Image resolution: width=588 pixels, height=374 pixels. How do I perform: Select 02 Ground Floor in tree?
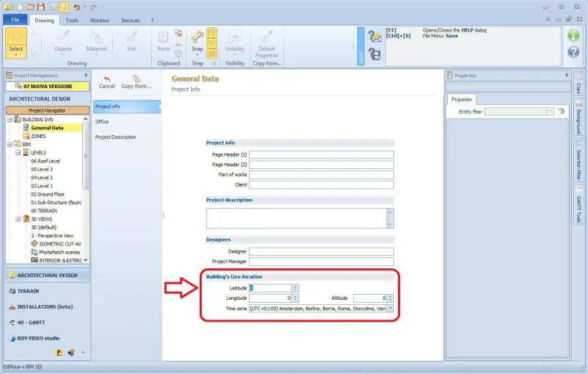48,194
